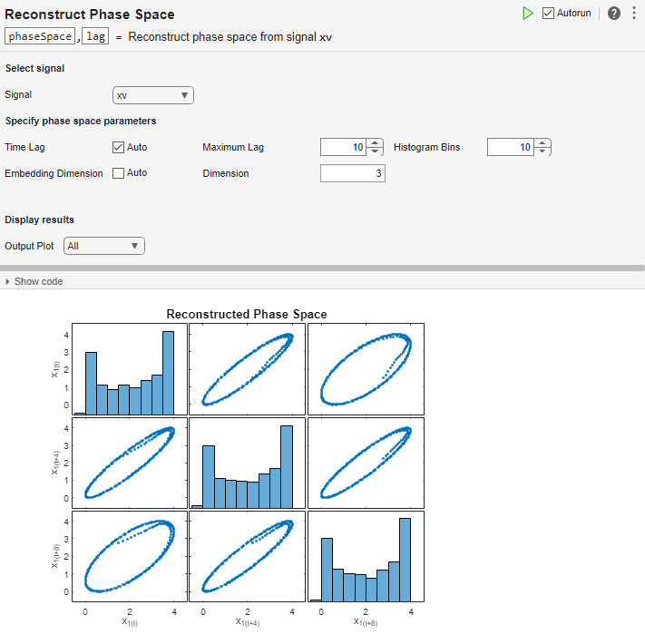Click the X1(t+8) x-axis label
The image size is (645, 644).
click(x=366, y=622)
